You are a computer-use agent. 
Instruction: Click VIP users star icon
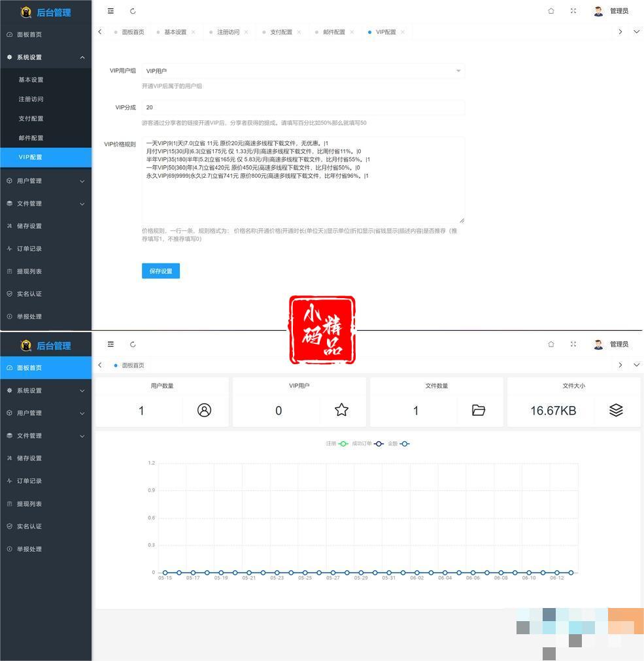[x=341, y=410]
